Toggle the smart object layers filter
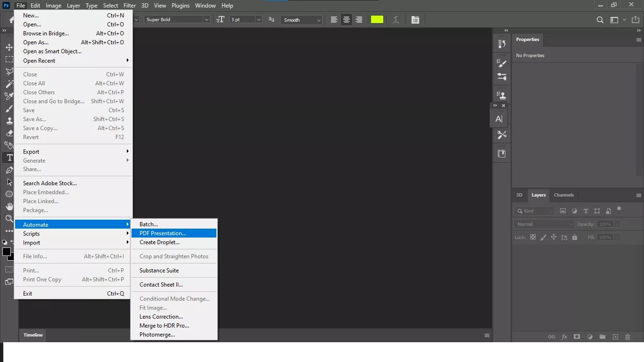 (x=608, y=211)
